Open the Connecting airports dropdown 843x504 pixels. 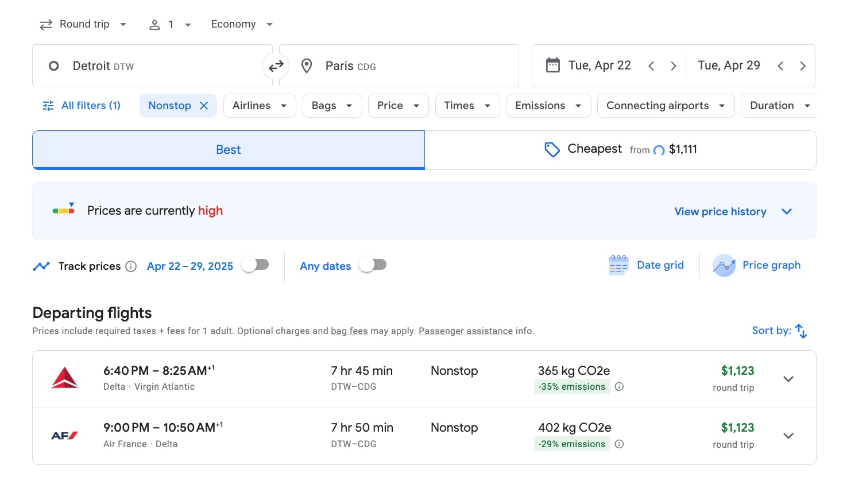tap(665, 105)
